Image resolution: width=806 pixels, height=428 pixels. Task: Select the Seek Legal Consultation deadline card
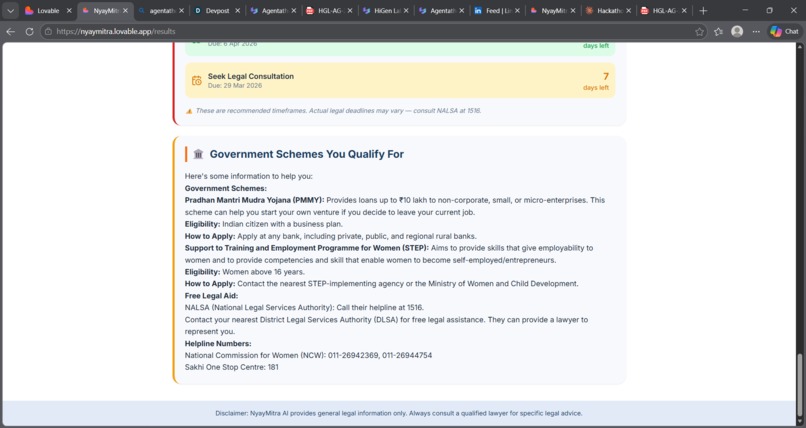(400, 81)
